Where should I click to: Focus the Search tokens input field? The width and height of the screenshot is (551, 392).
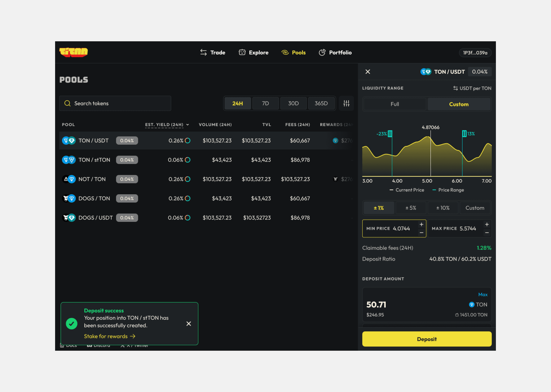pyautogui.click(x=115, y=103)
